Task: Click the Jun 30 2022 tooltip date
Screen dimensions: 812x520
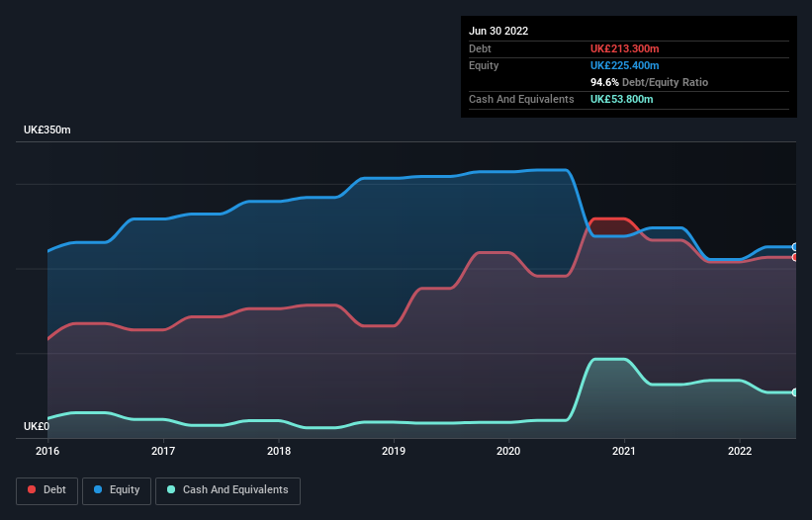Action: click(x=498, y=31)
